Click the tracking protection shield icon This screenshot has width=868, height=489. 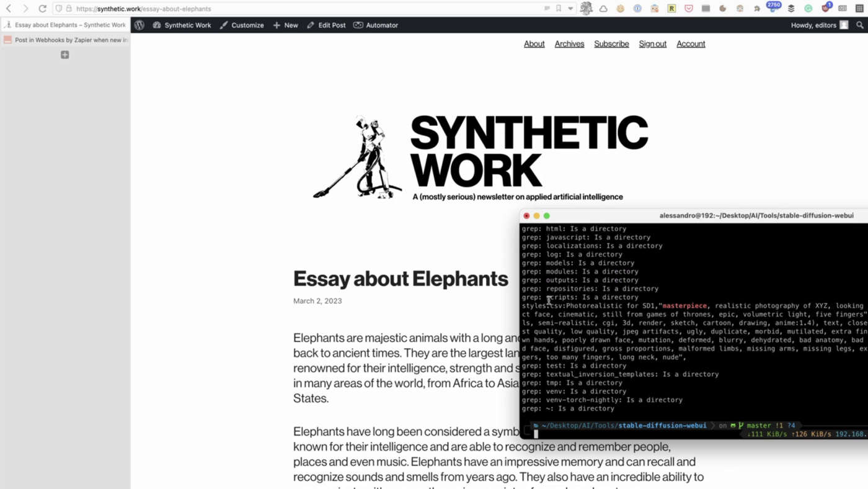coord(59,9)
